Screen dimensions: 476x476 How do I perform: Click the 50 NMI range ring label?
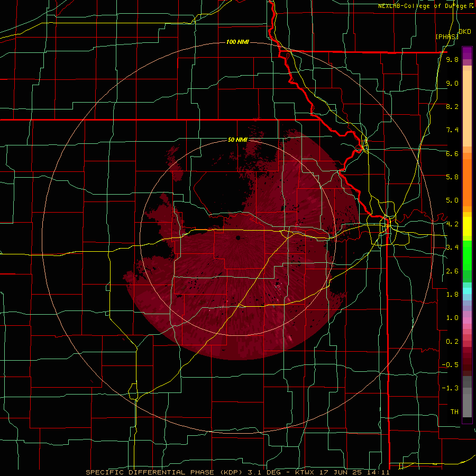237,140
